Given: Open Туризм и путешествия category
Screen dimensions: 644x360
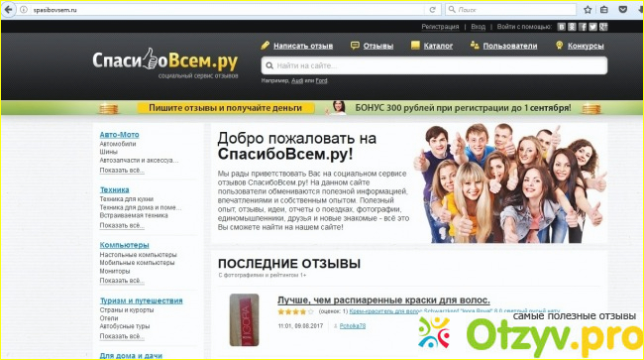Looking at the screenshot, I should (141, 300).
